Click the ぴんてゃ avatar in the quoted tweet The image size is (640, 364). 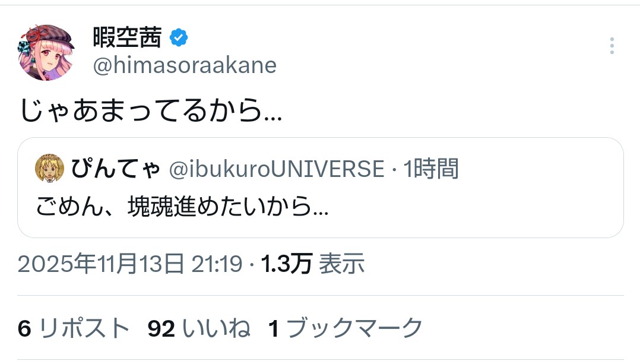point(50,169)
